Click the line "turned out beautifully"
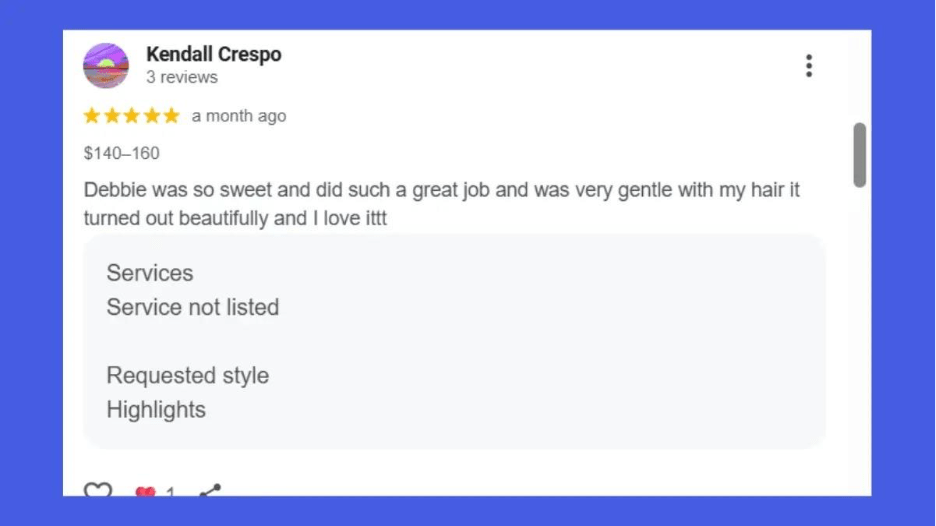The width and height of the screenshot is (936, 526). 235,218
